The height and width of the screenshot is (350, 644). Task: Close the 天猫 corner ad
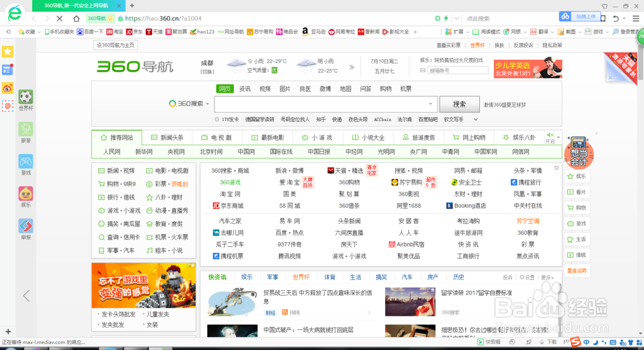(611, 77)
